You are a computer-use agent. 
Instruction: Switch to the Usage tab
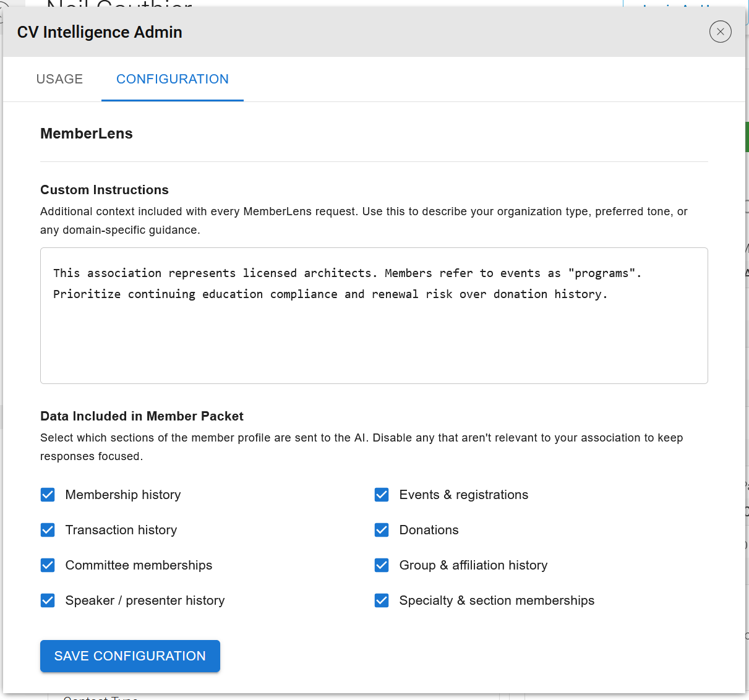click(x=59, y=79)
